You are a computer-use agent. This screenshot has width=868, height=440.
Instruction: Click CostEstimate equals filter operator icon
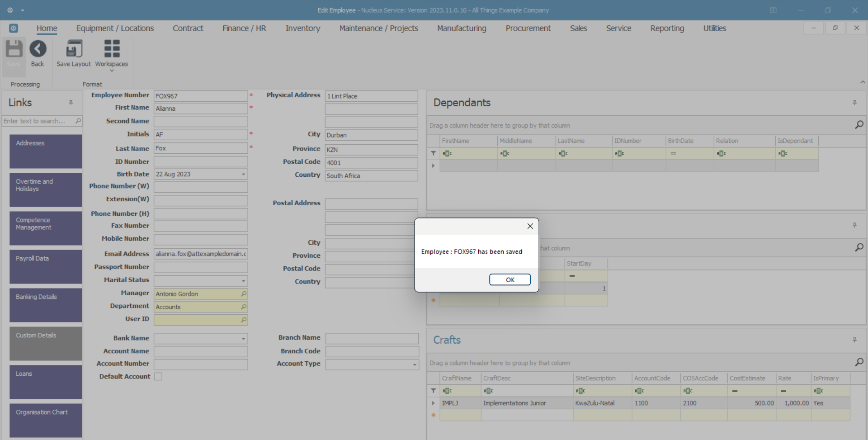[735, 391]
